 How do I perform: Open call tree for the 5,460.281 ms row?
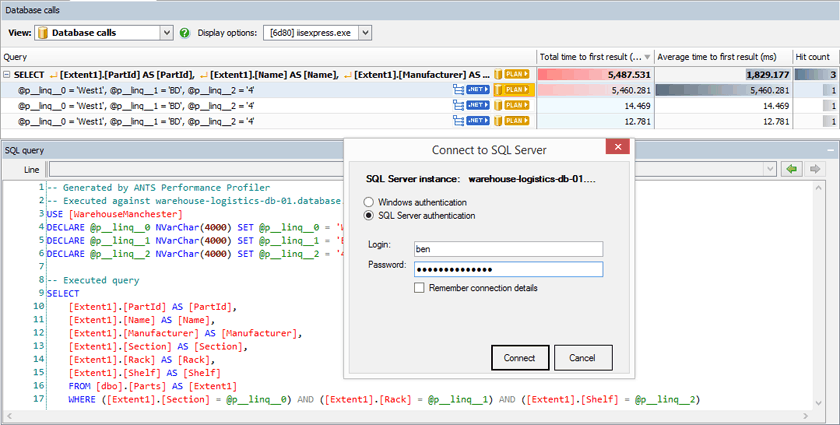(458, 90)
